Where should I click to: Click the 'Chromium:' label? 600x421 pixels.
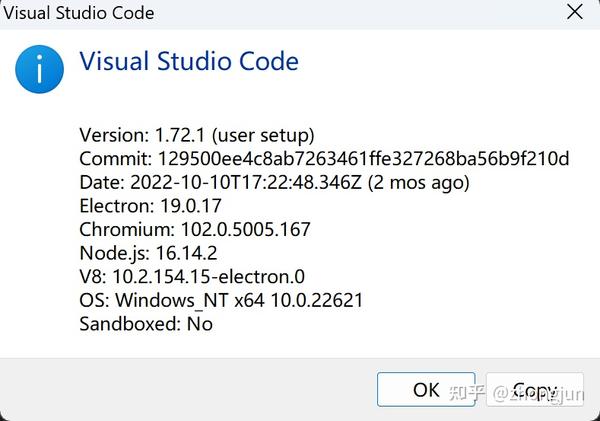(x=127, y=230)
